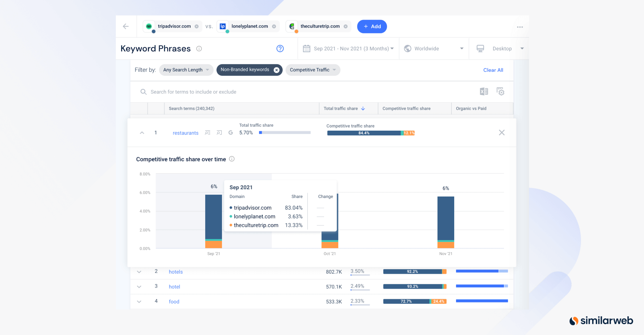Go back using the left arrow

click(126, 26)
